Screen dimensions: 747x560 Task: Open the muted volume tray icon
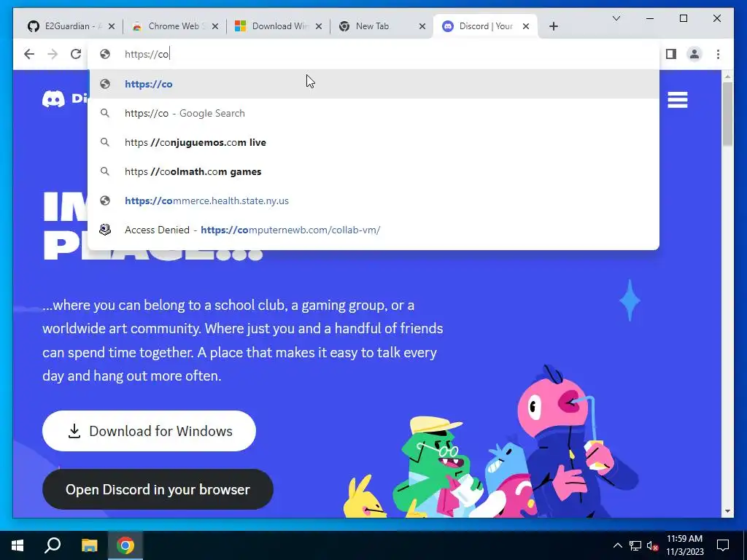click(x=652, y=545)
